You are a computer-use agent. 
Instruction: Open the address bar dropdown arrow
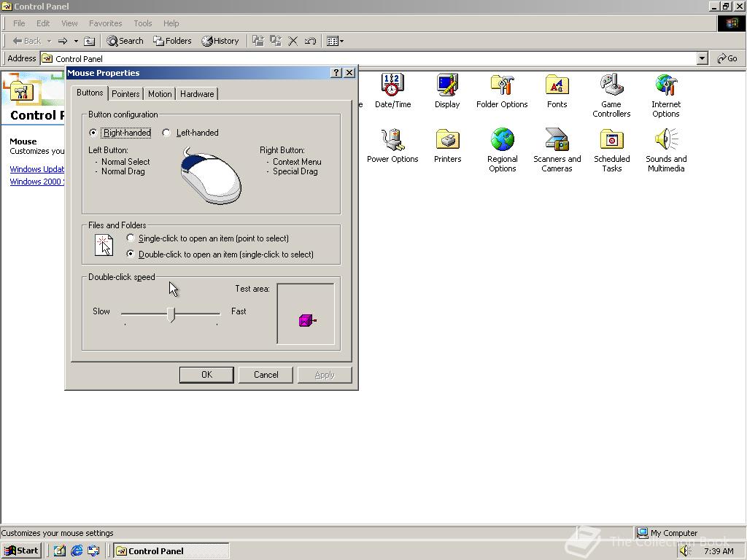tap(703, 58)
